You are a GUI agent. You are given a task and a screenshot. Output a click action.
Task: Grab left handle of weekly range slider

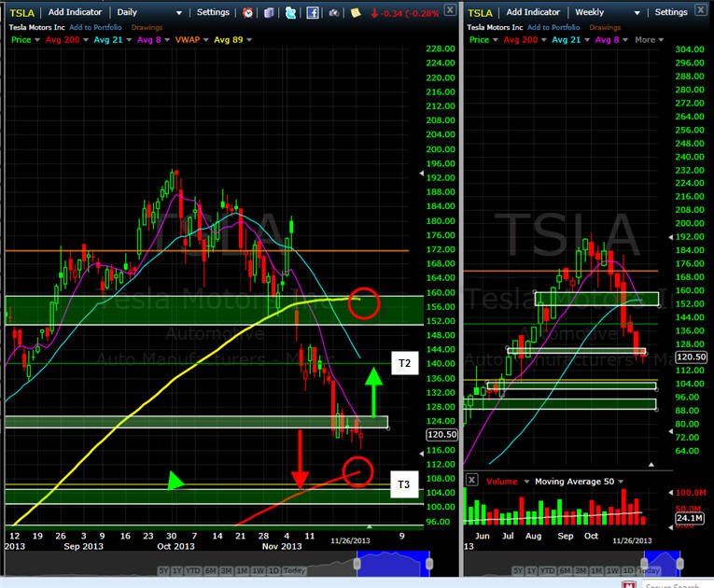click(x=644, y=564)
